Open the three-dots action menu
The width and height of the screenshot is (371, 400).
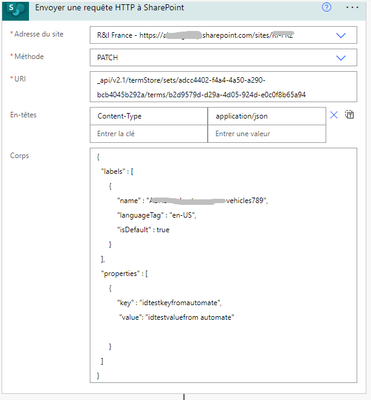[352, 7]
